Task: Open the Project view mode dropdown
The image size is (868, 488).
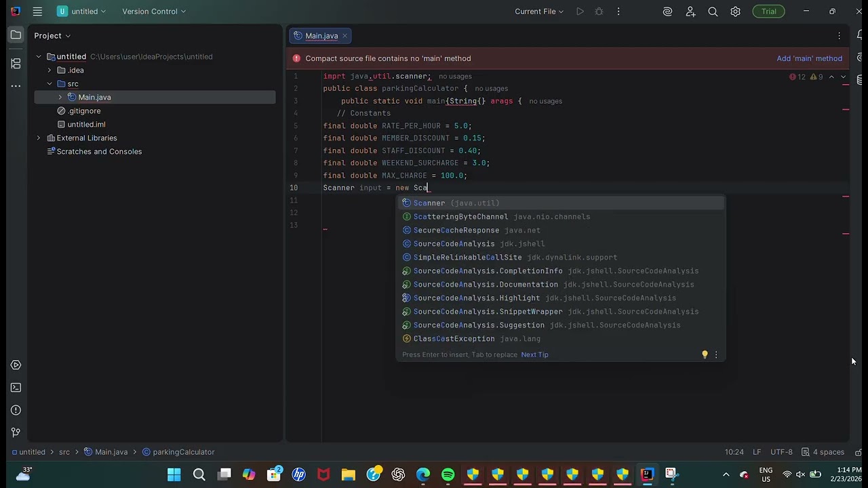Action: tap(52, 36)
